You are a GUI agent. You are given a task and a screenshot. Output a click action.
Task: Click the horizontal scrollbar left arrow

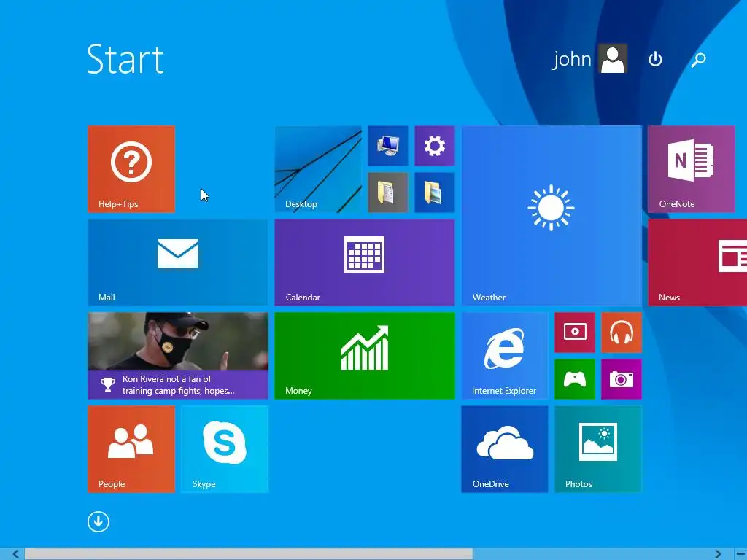pos(15,554)
